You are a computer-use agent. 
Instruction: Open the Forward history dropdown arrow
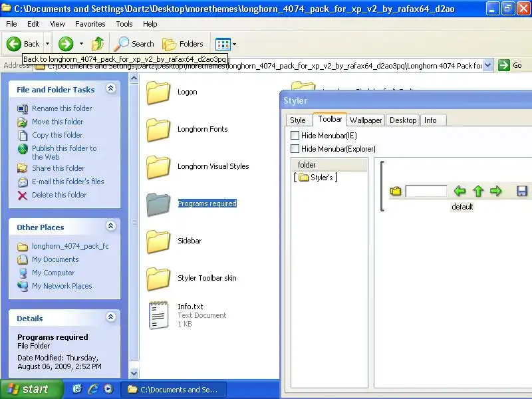(x=81, y=44)
